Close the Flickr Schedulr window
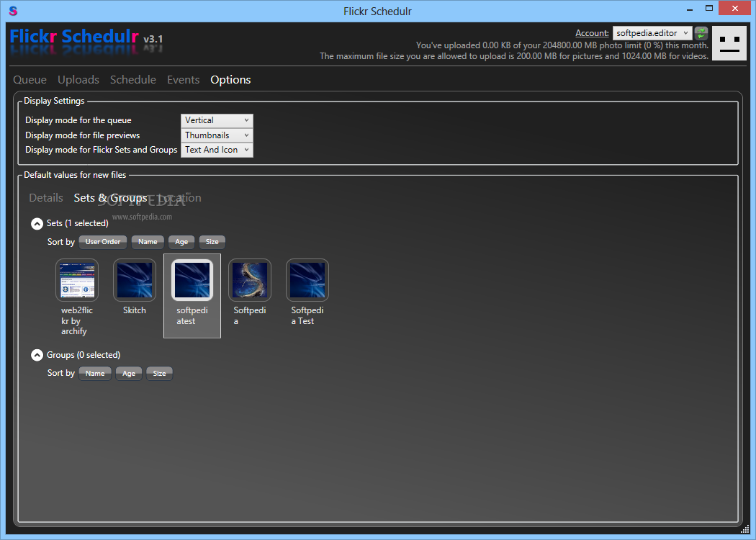This screenshot has width=756, height=540. pyautogui.click(x=735, y=8)
